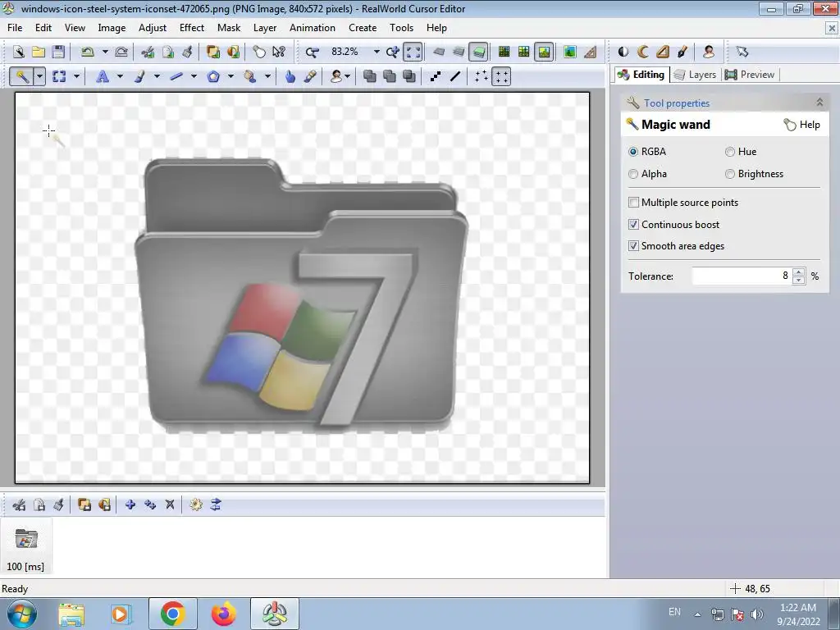
Task: Select the Flood fill bucket tool icon
Action: [x=249, y=76]
